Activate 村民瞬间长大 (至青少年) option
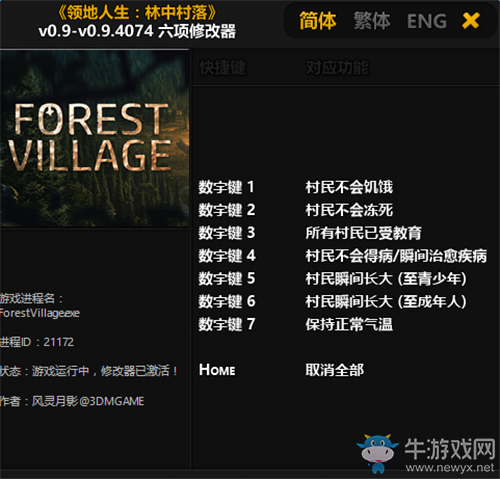This screenshot has width=500, height=479. (x=386, y=279)
